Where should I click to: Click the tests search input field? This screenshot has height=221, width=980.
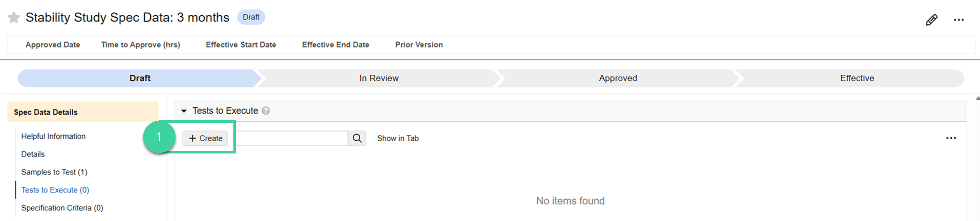point(292,138)
